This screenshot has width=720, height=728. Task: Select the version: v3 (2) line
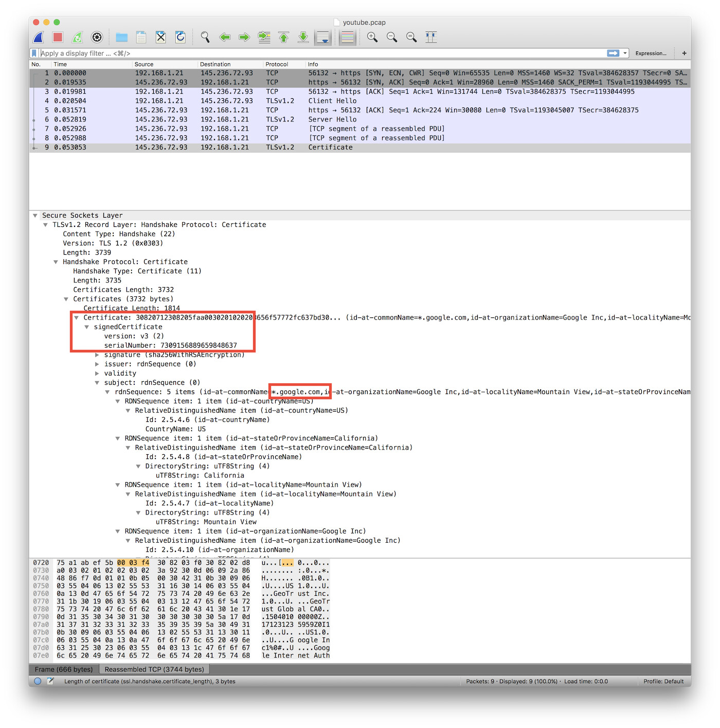click(x=134, y=336)
